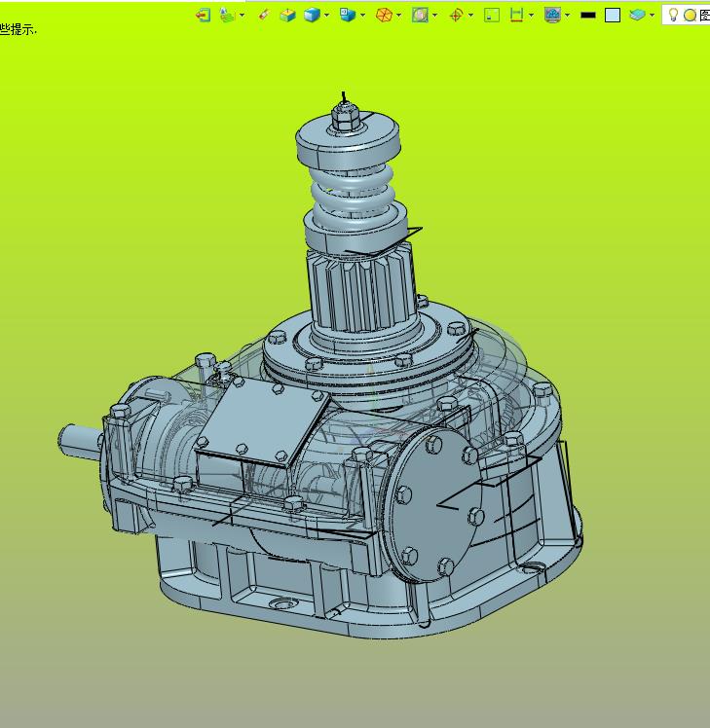The image size is (710, 728).
Task: Click the layered sketch planes icon
Action: [228, 16]
